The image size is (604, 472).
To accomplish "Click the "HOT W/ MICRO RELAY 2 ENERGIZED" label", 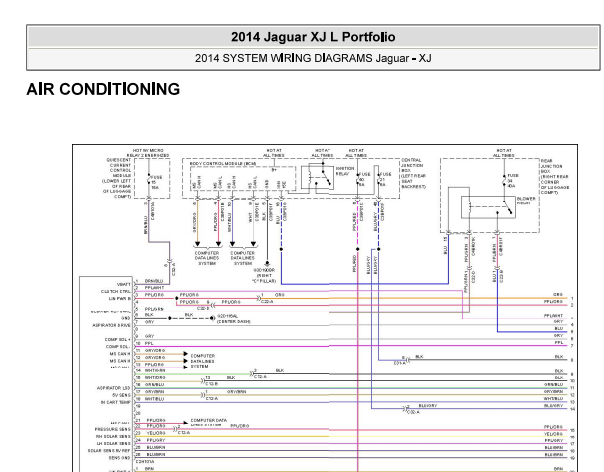I will [x=148, y=153].
